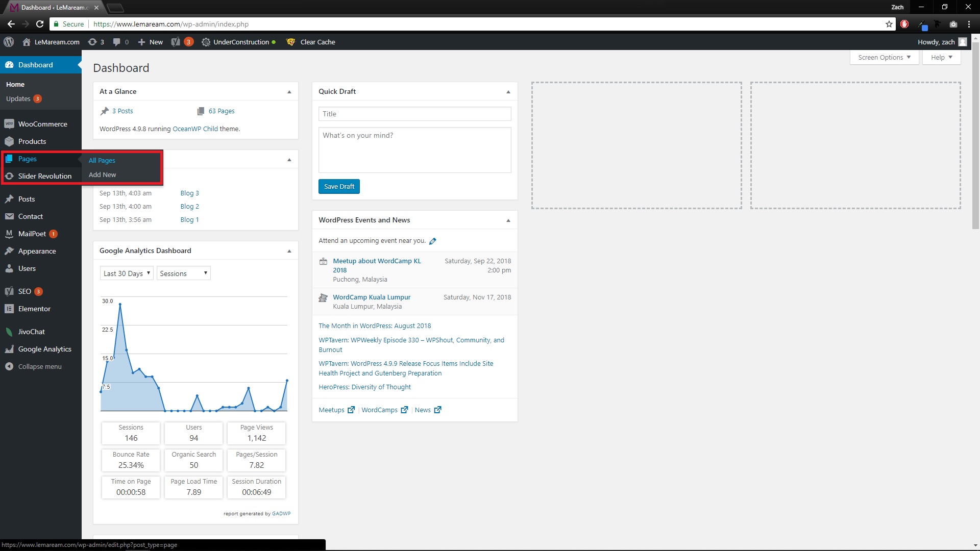Image resolution: width=980 pixels, height=551 pixels.
Task: Reload the page with browser refresh icon
Action: [40, 24]
